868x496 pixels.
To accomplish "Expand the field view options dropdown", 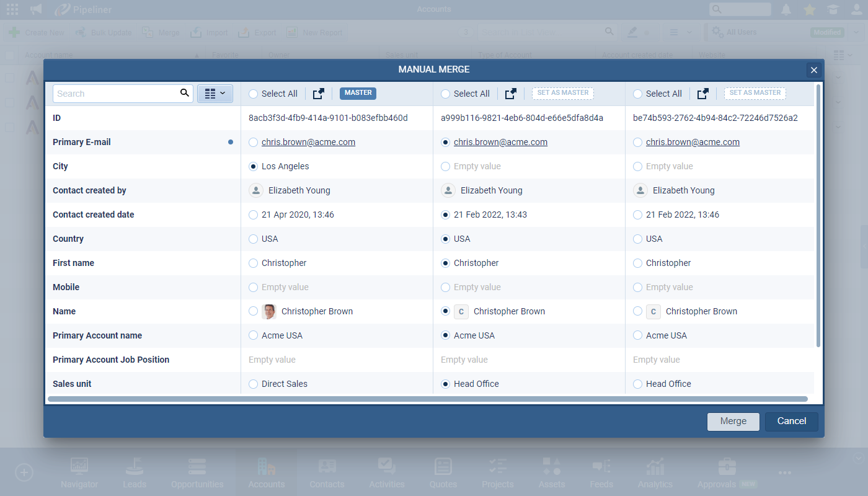I will (x=215, y=94).
